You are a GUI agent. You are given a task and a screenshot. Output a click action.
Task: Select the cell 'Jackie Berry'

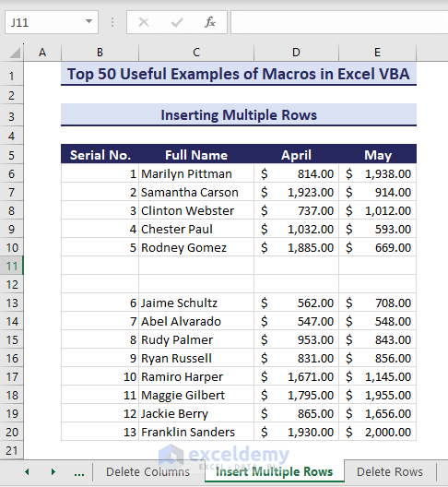click(196, 413)
